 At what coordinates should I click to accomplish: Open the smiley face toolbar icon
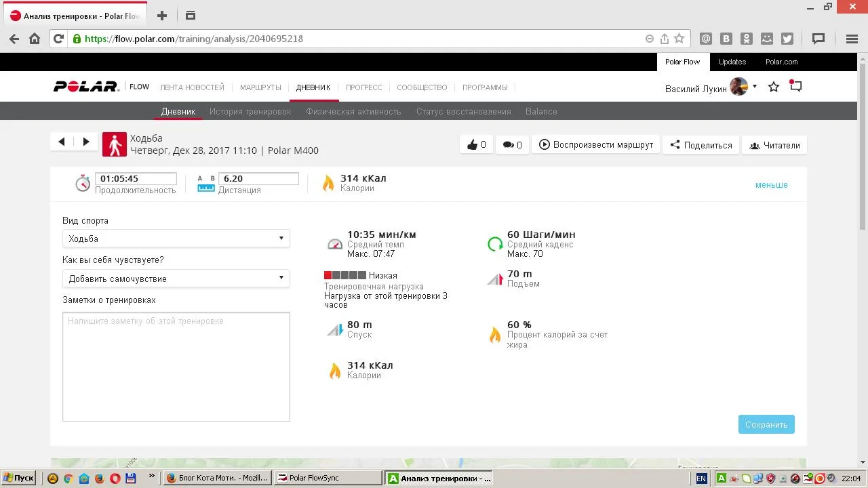pyautogui.click(x=767, y=39)
